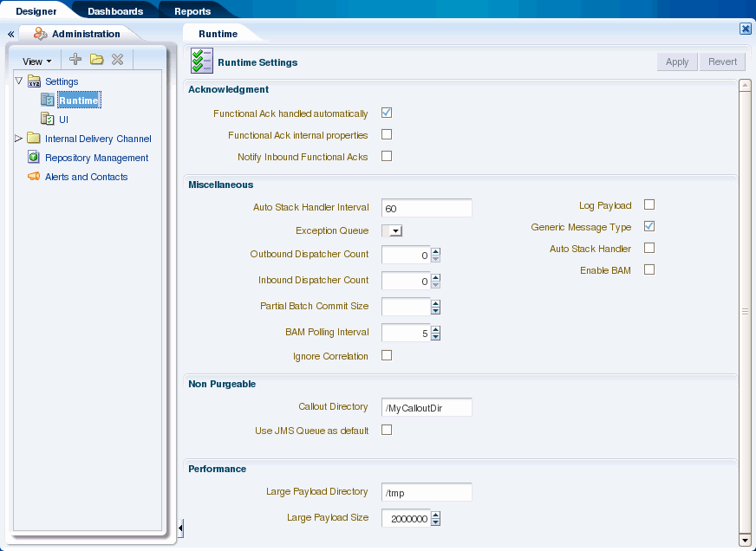Enable Functional Ack internal properties checkbox
This screenshot has width=756, height=551.
tap(387, 134)
